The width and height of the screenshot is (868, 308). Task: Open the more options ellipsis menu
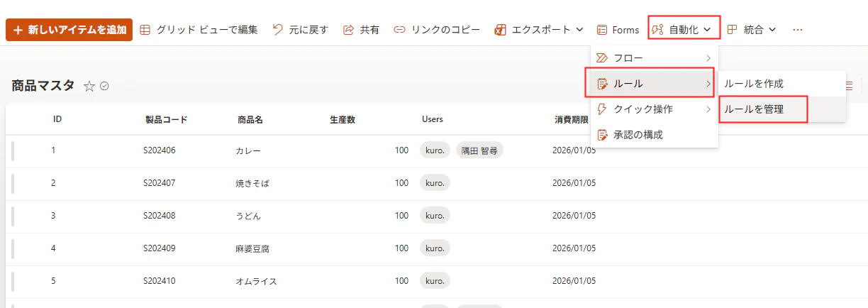[x=798, y=30]
